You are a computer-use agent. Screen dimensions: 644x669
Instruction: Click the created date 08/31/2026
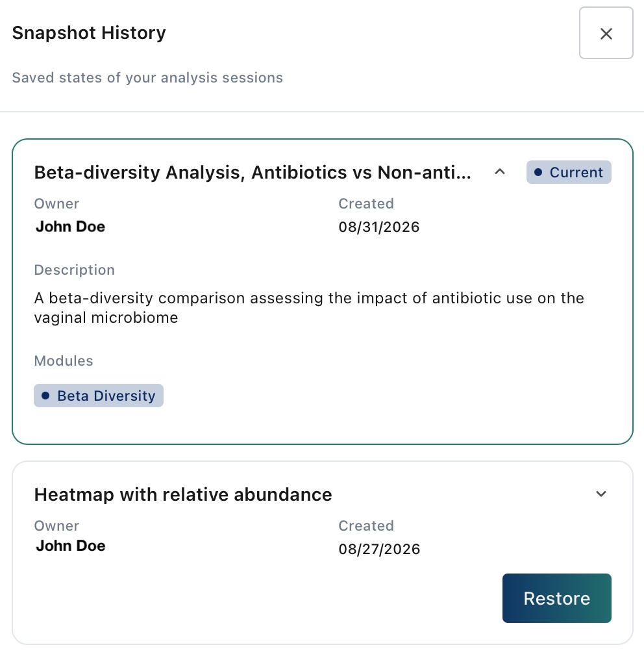tap(378, 227)
